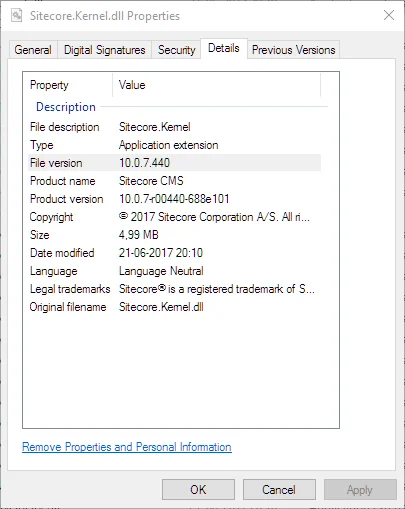Image resolution: width=405 pixels, height=509 pixels.
Task: Select the Language property row
Action: (x=174, y=271)
